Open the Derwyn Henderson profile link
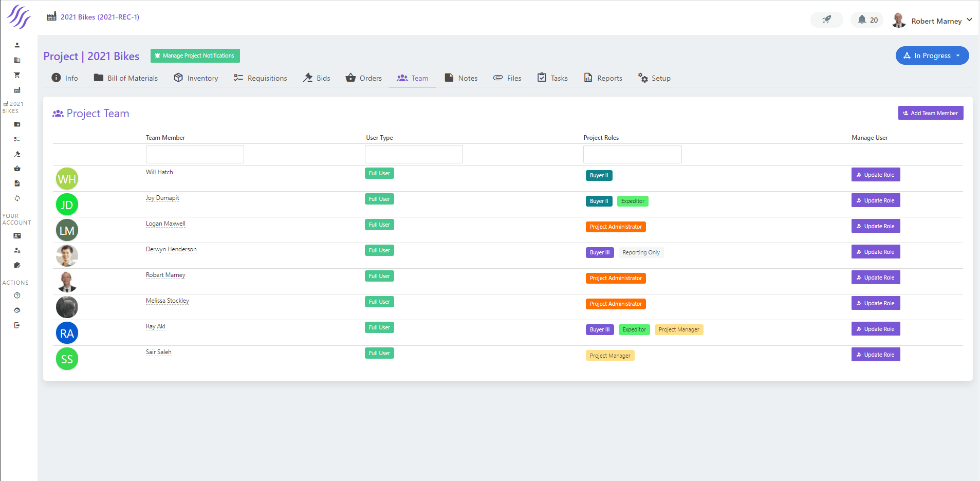The width and height of the screenshot is (980, 481). 171,249
